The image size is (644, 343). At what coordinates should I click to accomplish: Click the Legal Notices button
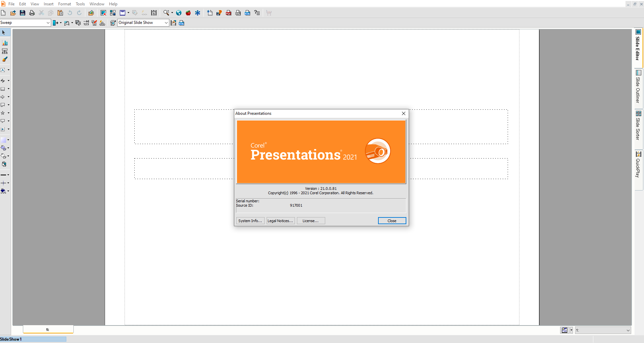point(280,221)
